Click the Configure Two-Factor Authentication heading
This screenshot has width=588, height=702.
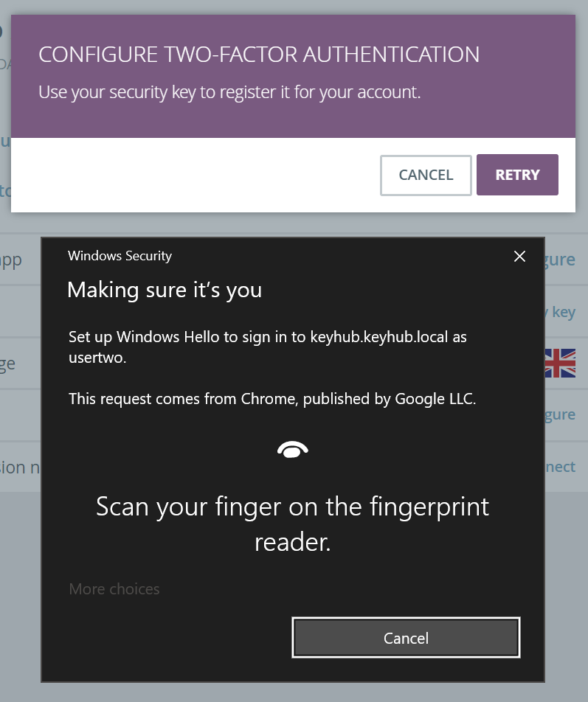(259, 55)
